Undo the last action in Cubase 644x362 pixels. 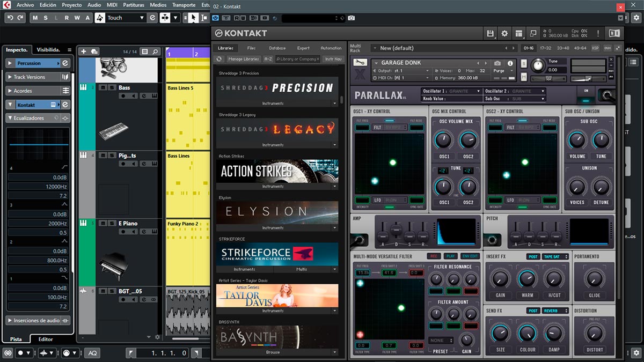pos(10,18)
